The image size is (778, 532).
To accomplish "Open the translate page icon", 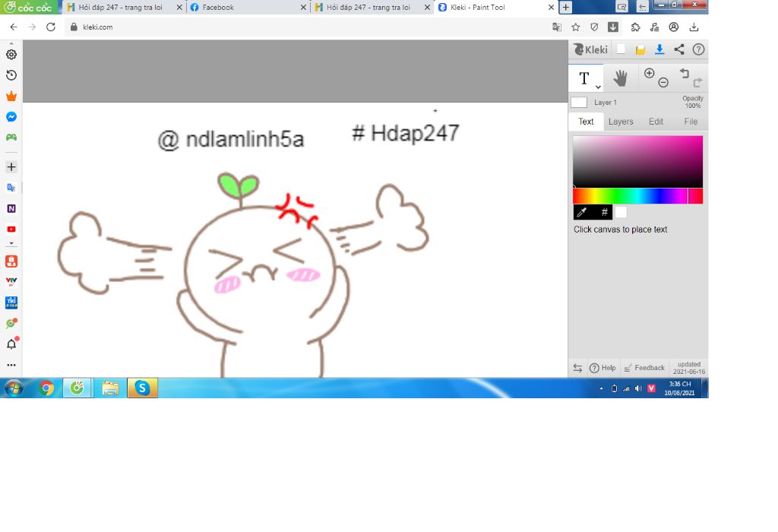I will pyautogui.click(x=557, y=27).
